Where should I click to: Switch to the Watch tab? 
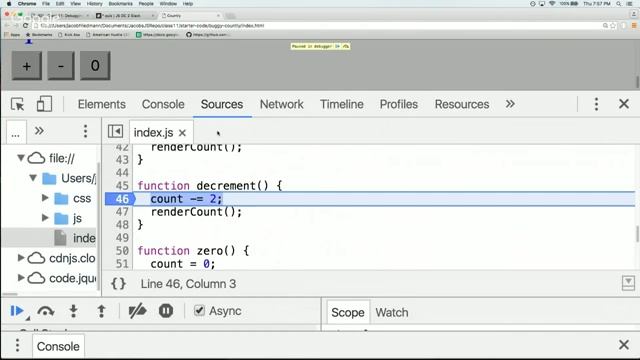pyautogui.click(x=392, y=313)
